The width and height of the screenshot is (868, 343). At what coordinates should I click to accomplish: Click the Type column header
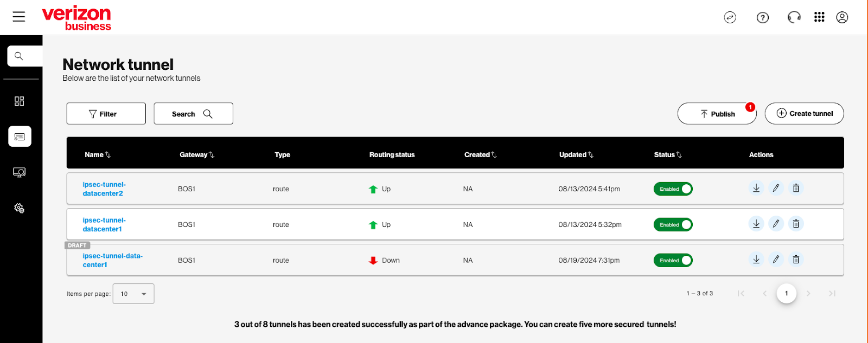[282, 155]
